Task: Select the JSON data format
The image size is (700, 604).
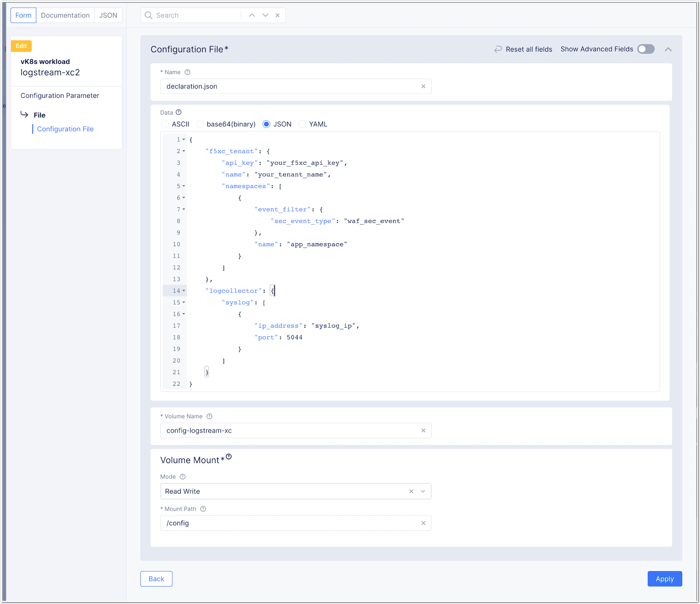Action: pyautogui.click(x=266, y=124)
